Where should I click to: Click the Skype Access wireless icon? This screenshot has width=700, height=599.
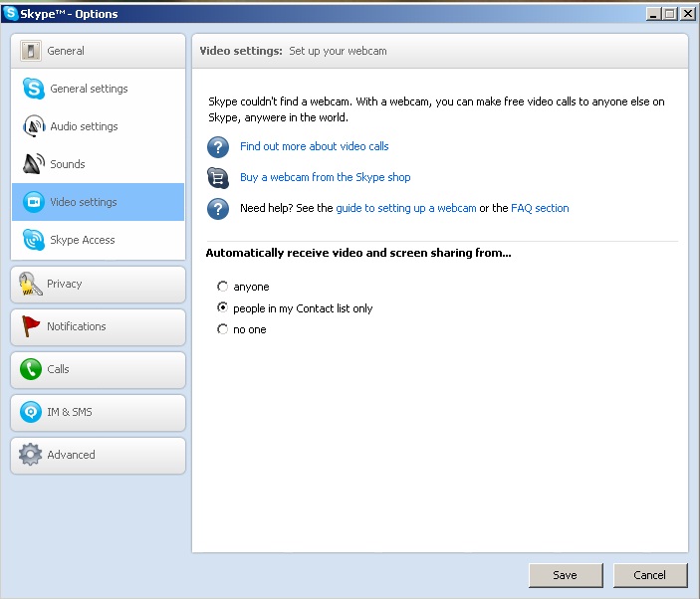[34, 240]
